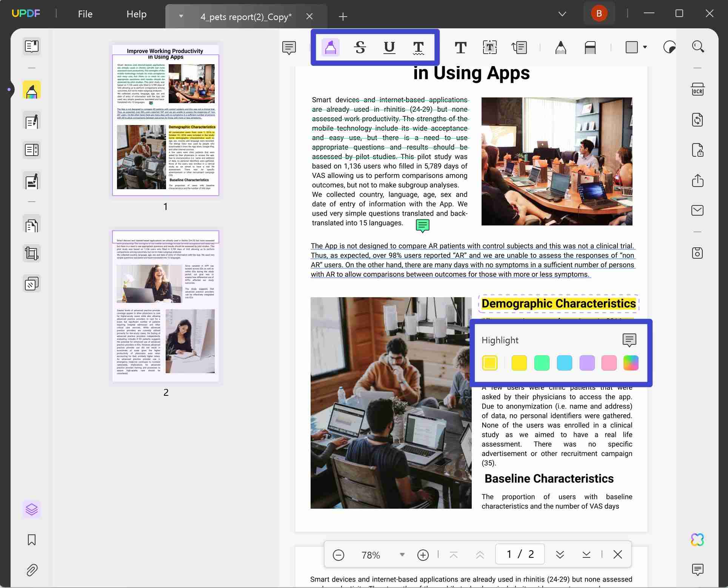Expand the open tabs list chevron

click(x=562, y=14)
